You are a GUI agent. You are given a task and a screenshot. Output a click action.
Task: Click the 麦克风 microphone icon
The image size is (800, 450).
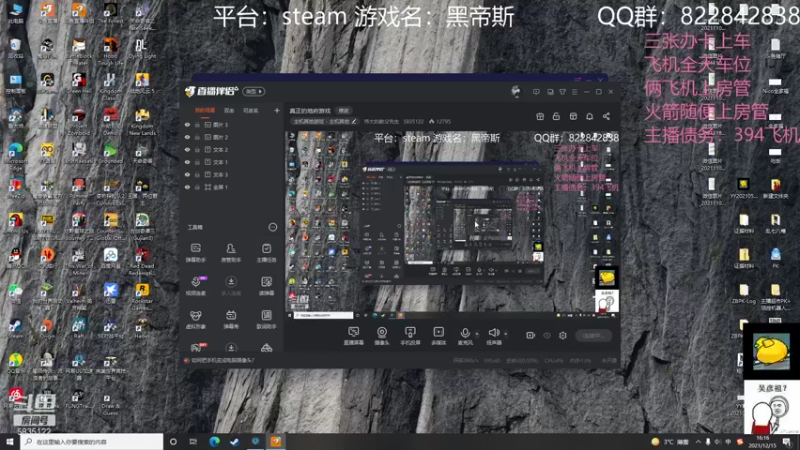pyautogui.click(x=465, y=334)
